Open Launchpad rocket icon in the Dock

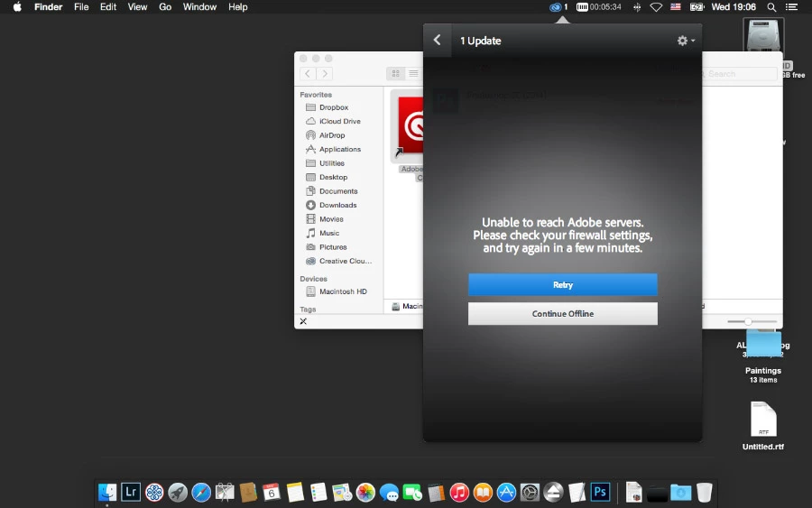(x=178, y=492)
